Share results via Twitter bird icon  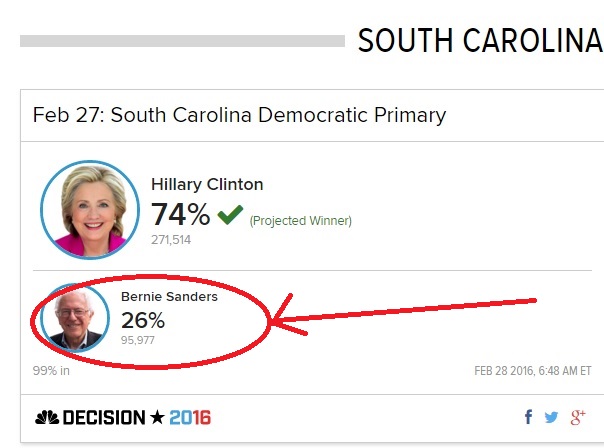coord(551,417)
